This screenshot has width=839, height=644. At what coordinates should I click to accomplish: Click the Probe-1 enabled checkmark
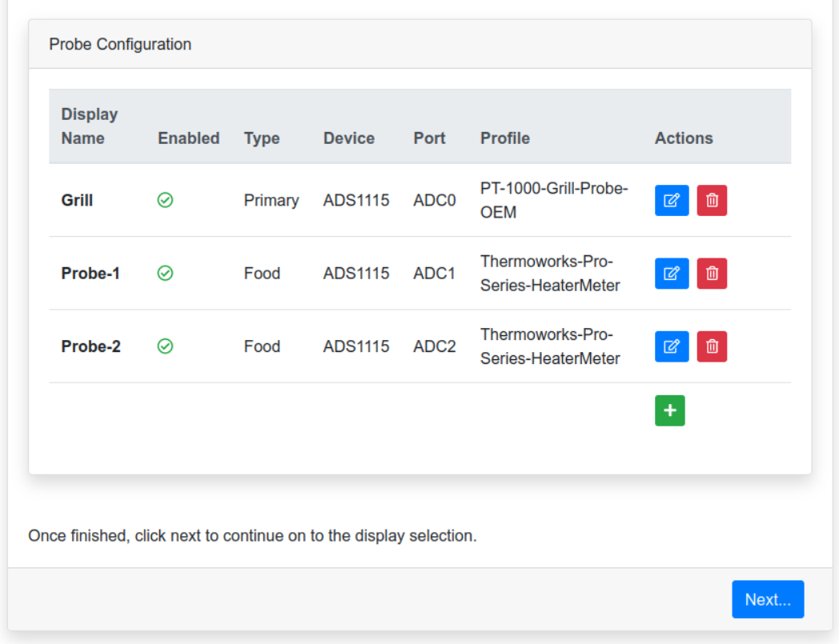(165, 274)
